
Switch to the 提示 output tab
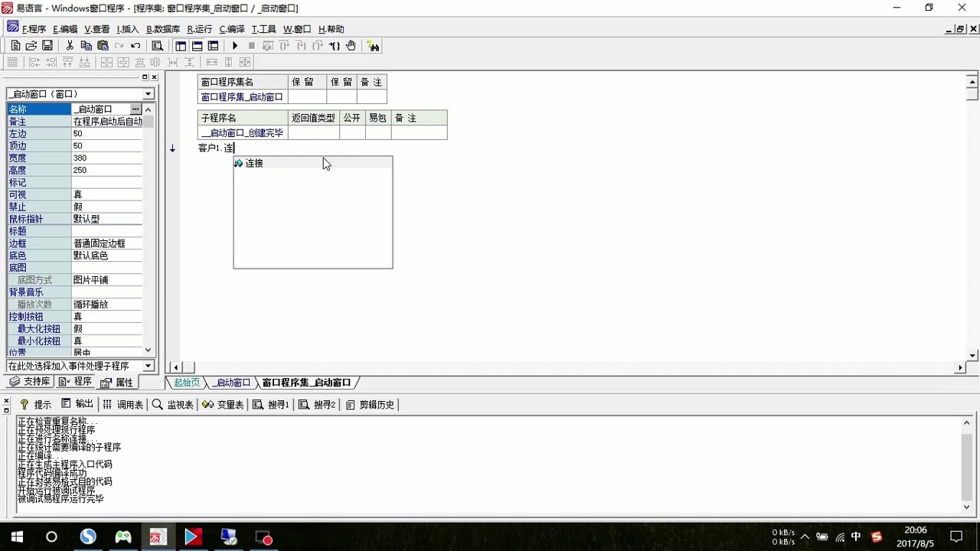(35, 404)
